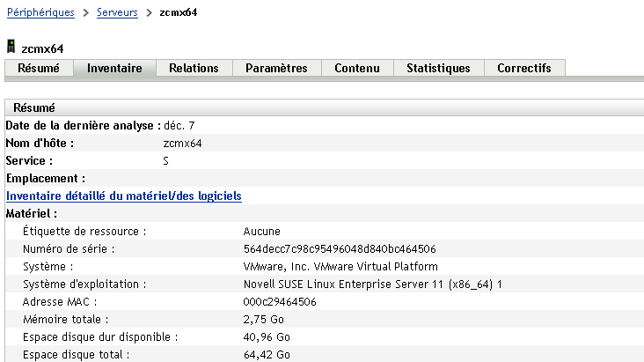
Task: Select the Inventaire tab
Action: tap(114, 68)
